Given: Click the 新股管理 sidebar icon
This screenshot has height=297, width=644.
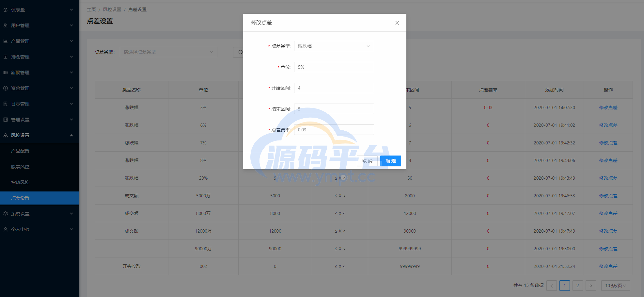Looking at the screenshot, I should coord(6,73).
